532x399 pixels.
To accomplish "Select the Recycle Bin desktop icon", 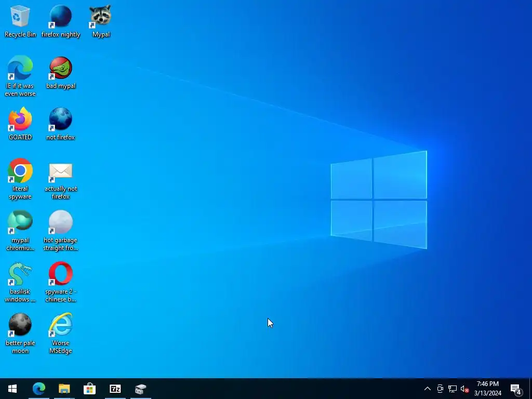I will click(20, 21).
